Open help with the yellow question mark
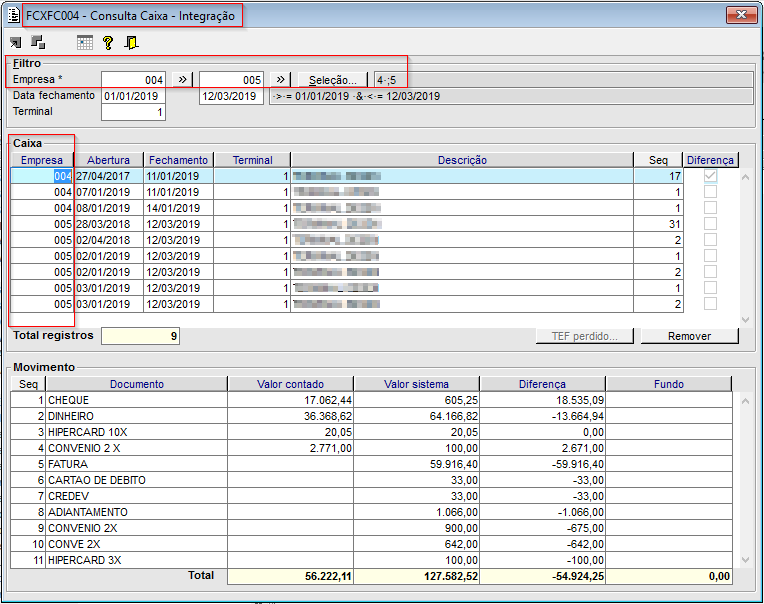 108,43
